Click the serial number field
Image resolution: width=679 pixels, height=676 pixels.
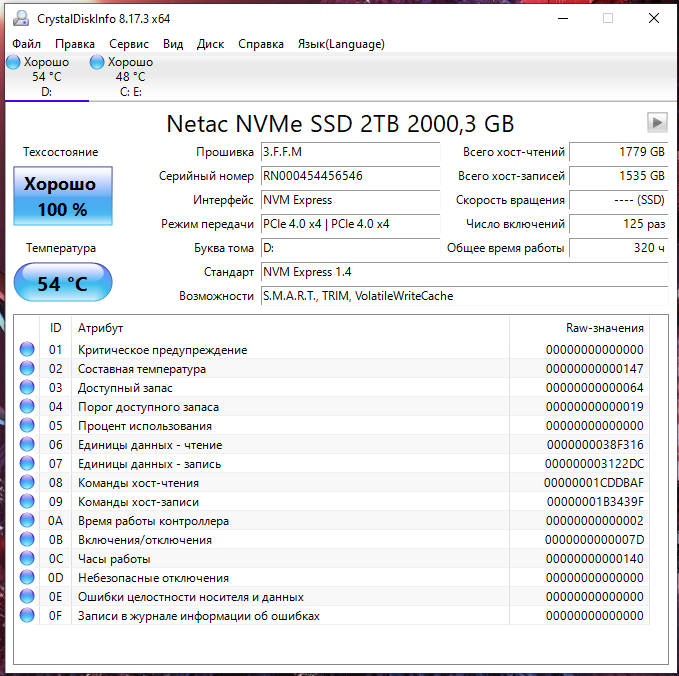349,176
